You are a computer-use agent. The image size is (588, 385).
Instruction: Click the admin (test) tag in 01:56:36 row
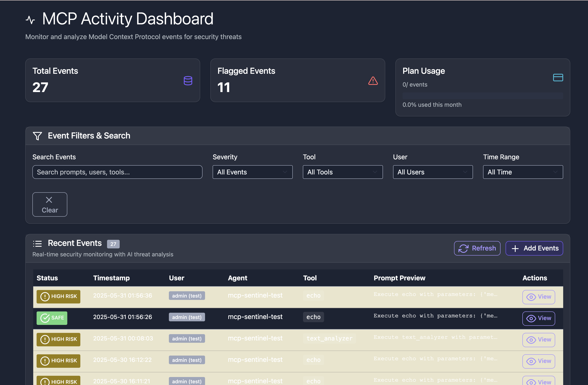(x=187, y=296)
